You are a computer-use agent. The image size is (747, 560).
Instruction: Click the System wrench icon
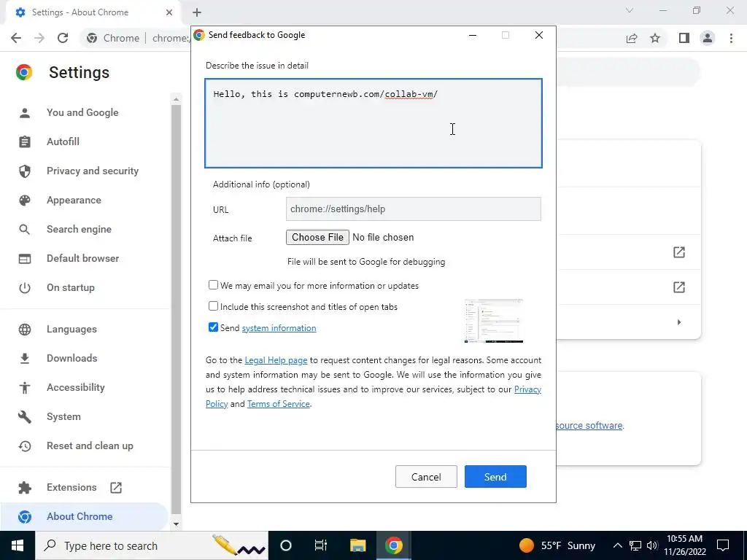[25, 416]
